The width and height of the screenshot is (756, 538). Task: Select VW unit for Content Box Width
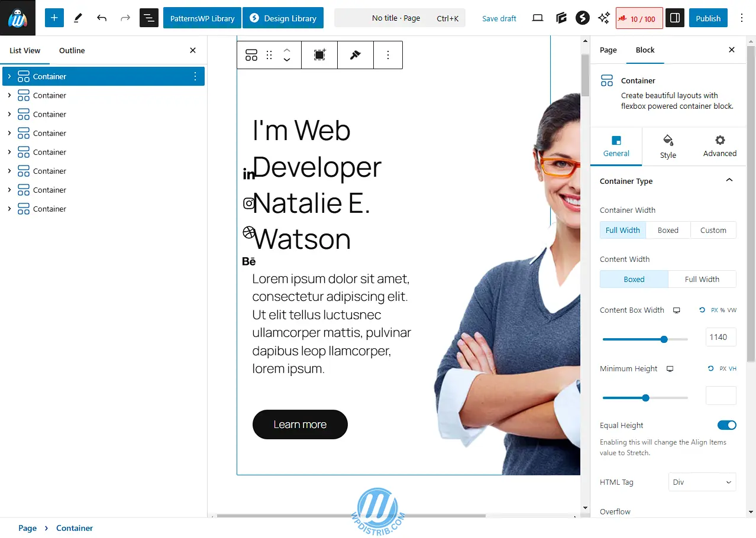tap(732, 310)
